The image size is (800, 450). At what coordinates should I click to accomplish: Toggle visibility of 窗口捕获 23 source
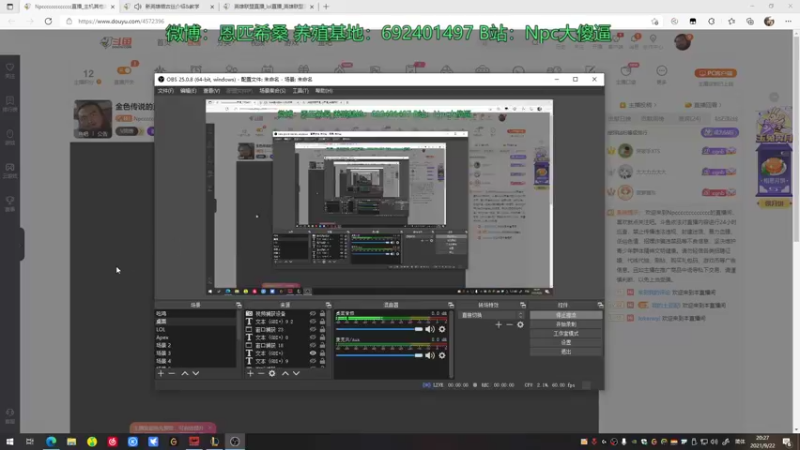[x=313, y=330]
